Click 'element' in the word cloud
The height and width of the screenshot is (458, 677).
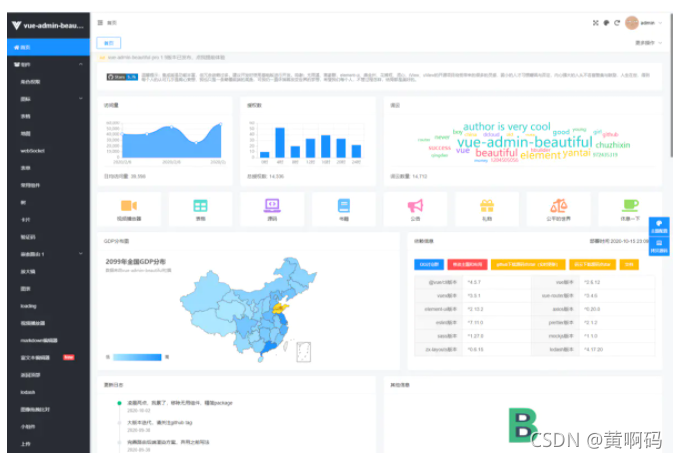(x=540, y=155)
